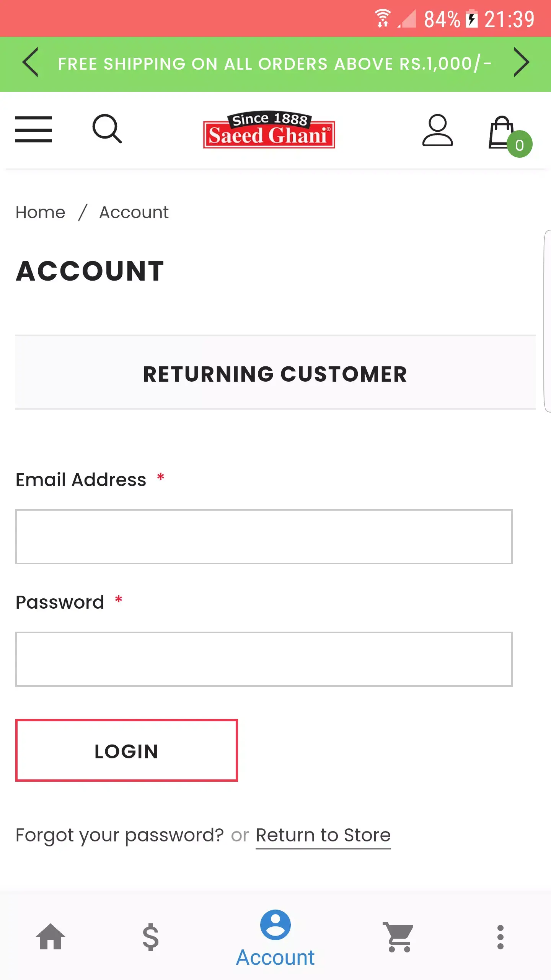Open the user profile icon in header

(437, 130)
